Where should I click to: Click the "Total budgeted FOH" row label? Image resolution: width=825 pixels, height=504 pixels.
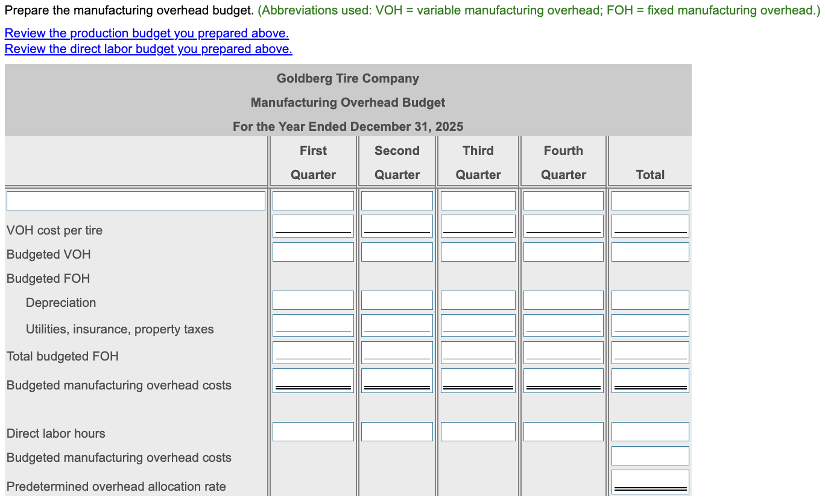point(63,356)
